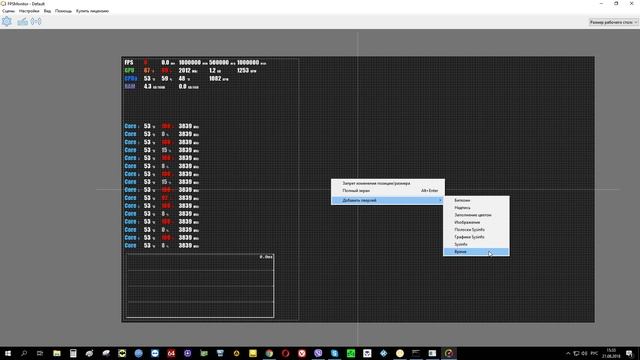Open Task View in taskbar
Viewport: 640px width, 360px height.
click(40, 353)
